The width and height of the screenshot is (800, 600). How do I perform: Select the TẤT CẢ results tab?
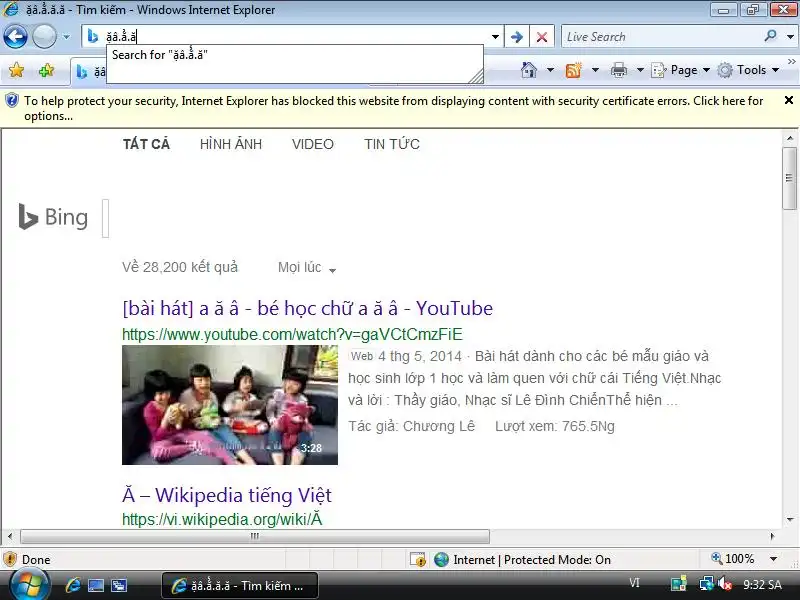(146, 144)
